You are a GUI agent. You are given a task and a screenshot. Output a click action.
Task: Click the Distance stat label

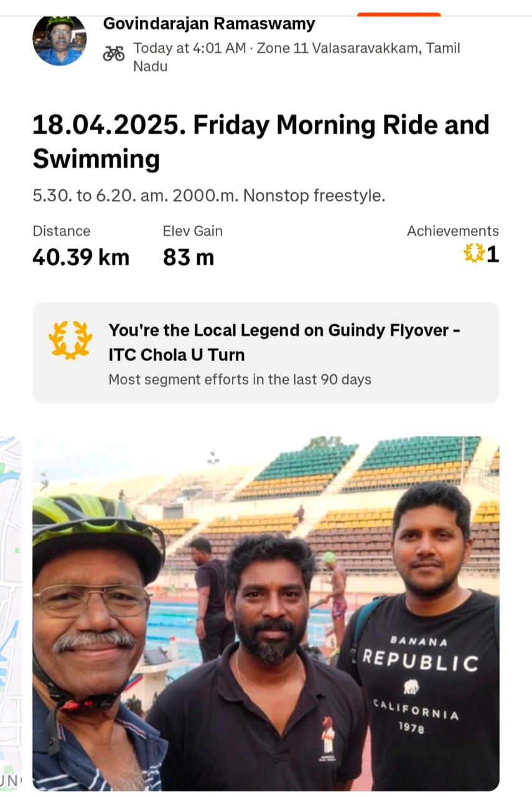click(62, 231)
